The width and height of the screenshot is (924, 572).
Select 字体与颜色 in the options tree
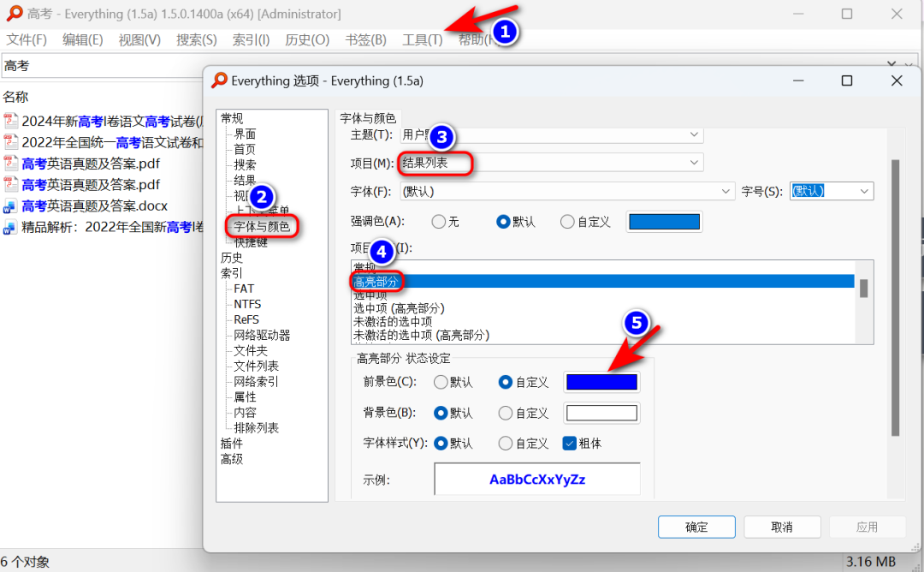pyautogui.click(x=262, y=226)
